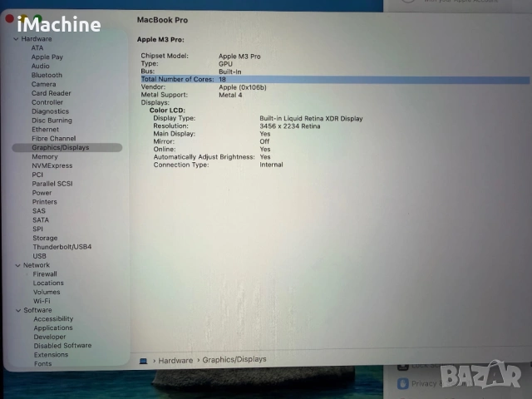Viewport: 532px width, 399px height.
Task: Select Bluetooth in the sidebar
Action: click(x=47, y=75)
